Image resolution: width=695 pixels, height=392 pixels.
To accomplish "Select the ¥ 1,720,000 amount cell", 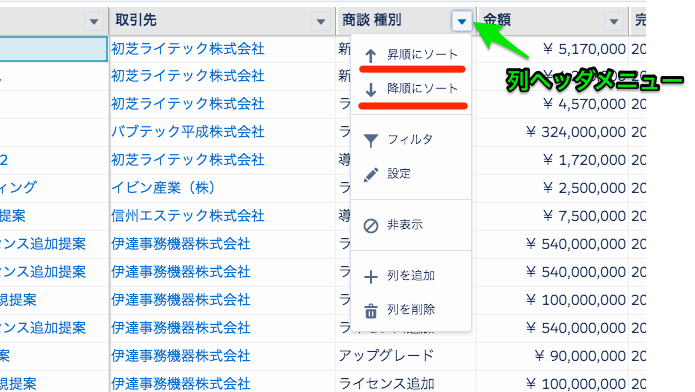I will (552, 160).
